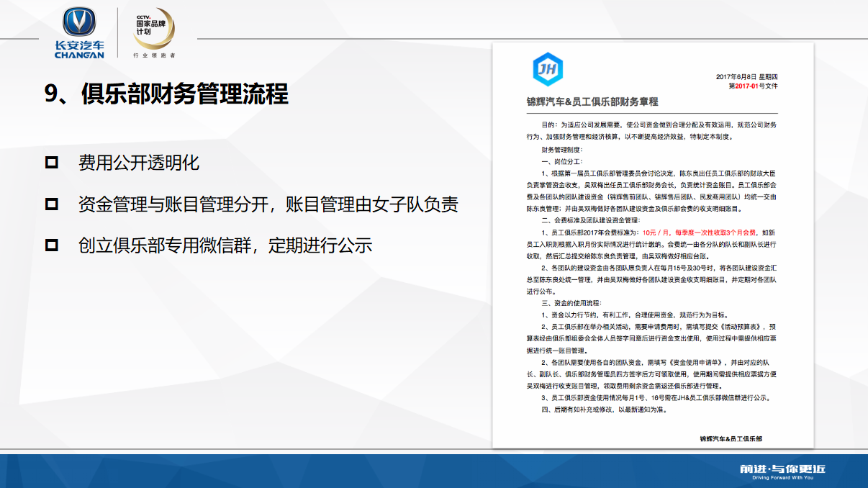Select the slide title '9、俱乐部财务管理流程'
The image size is (868, 488).
(166, 94)
